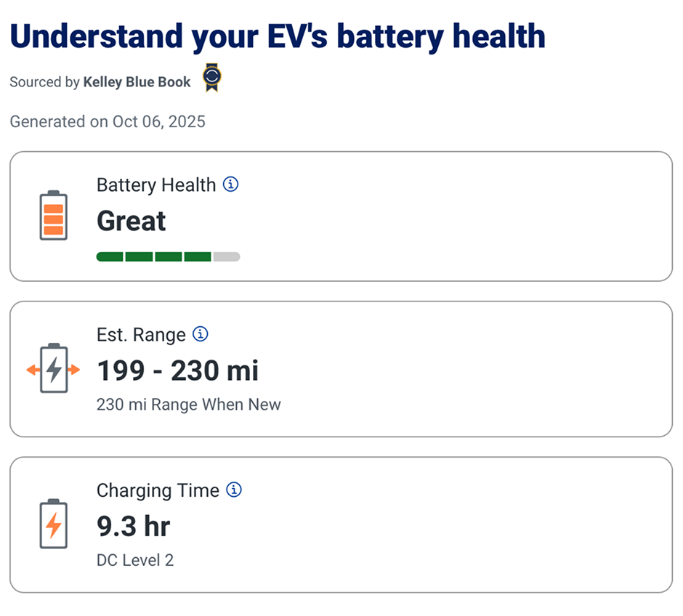Click the Battery Health label text
The width and height of the screenshot is (683, 616).
[156, 185]
